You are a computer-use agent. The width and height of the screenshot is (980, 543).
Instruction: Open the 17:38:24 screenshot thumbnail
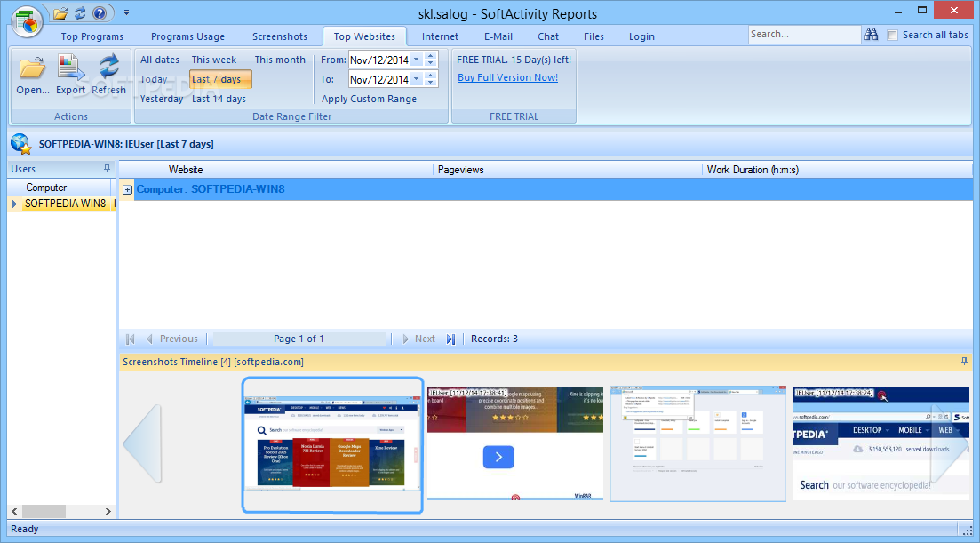(881, 443)
